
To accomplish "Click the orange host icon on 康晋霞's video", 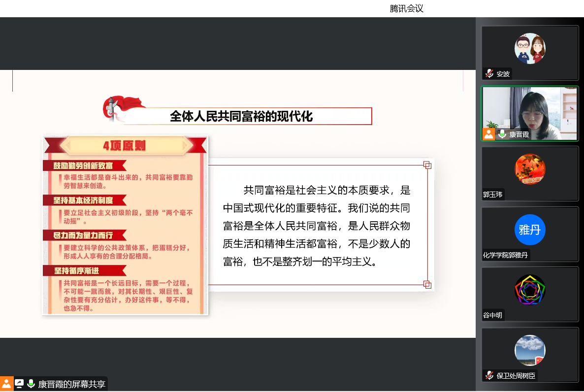I will click(x=488, y=134).
